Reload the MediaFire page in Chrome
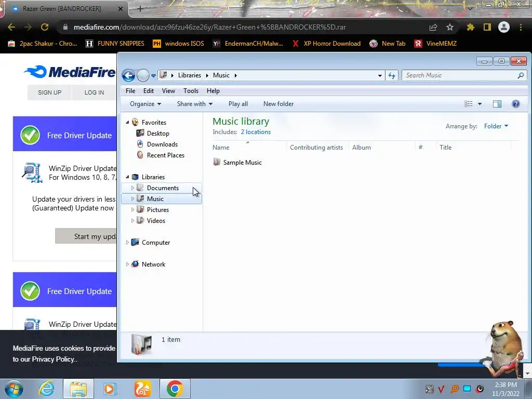 pos(45,27)
